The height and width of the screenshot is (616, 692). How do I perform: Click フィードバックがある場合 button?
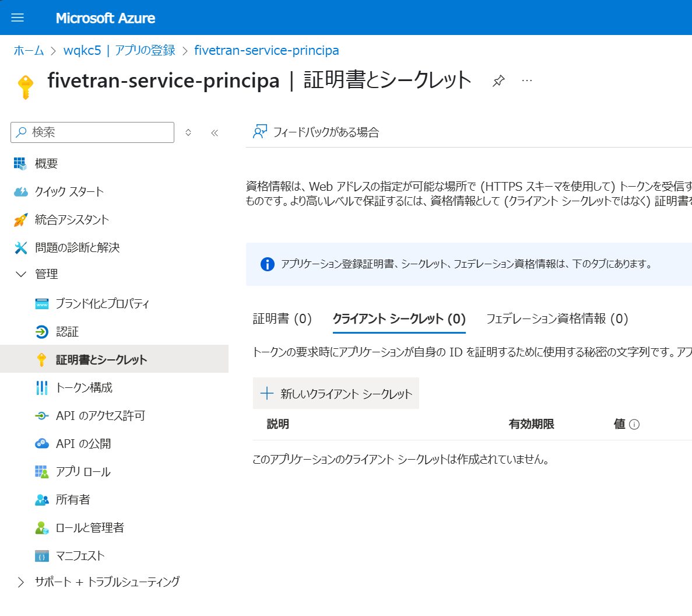click(x=316, y=132)
